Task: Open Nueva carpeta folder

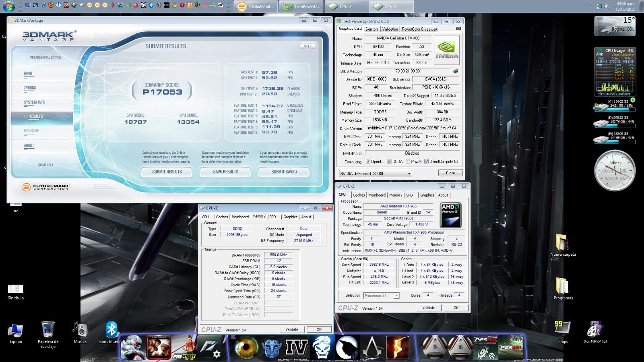Action: (563, 245)
